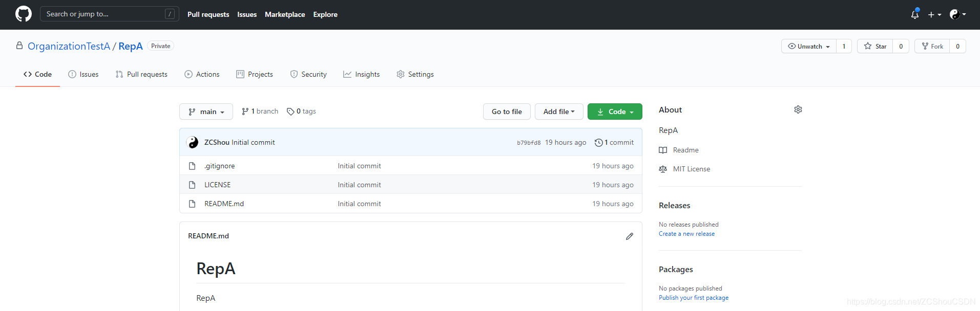Viewport: 980px width, 311px height.
Task: Open the RepA repository title link
Action: tap(131, 46)
